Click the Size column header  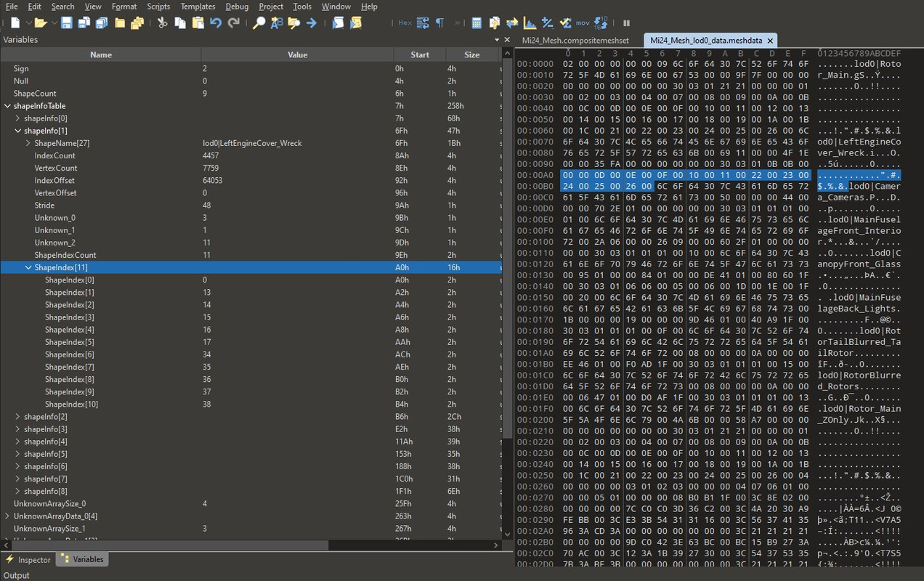point(472,54)
